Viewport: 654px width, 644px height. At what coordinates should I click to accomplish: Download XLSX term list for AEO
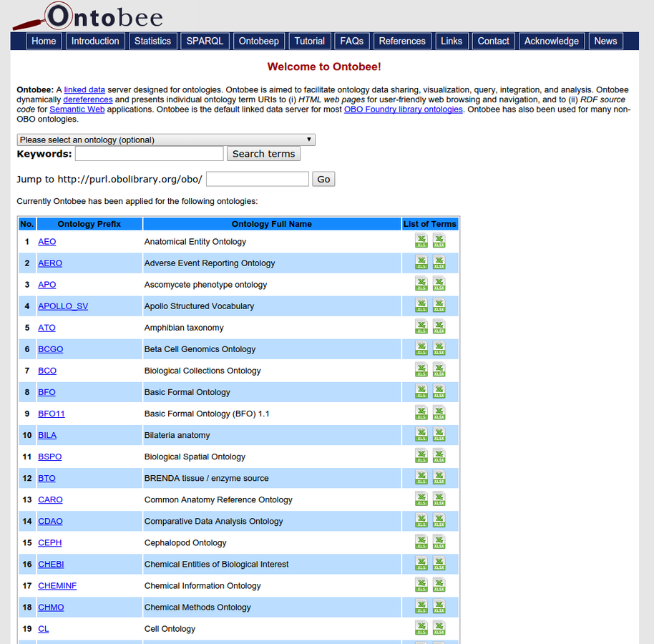pos(439,240)
